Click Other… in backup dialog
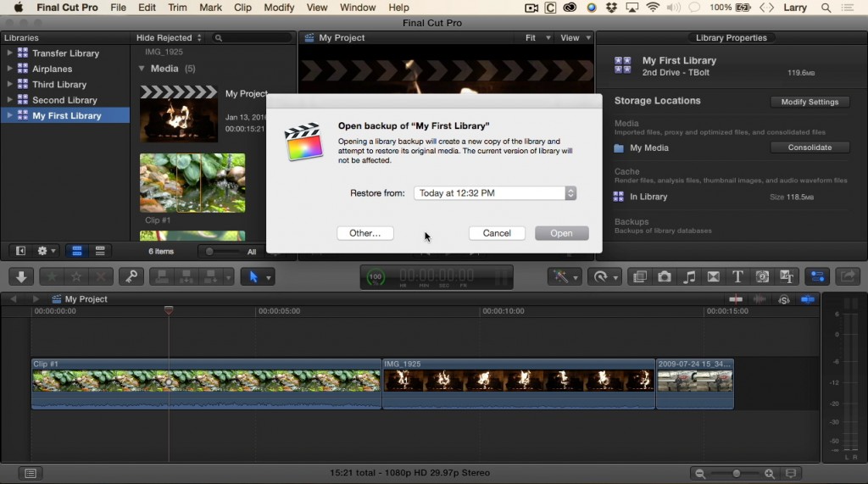 pyautogui.click(x=364, y=233)
